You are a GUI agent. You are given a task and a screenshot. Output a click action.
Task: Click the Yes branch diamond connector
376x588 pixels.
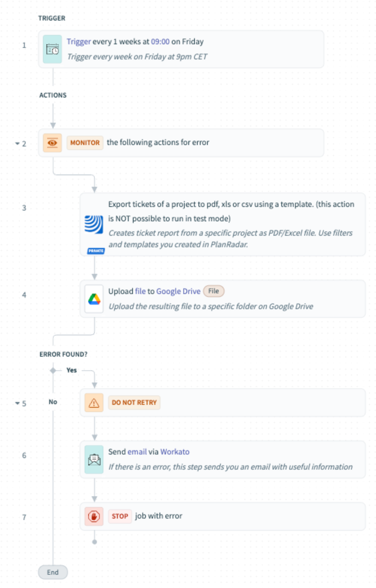coord(53,370)
